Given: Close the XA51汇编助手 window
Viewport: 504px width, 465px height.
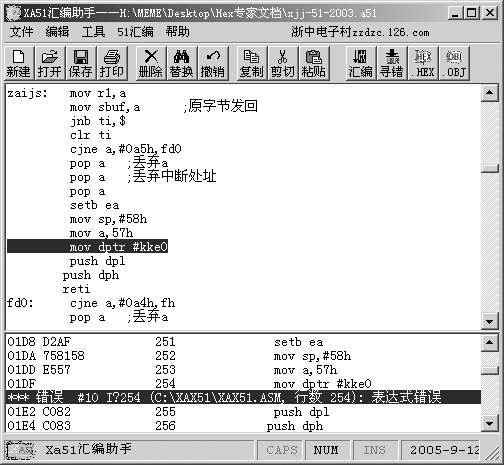Looking at the screenshot, I should tap(490, 13).
